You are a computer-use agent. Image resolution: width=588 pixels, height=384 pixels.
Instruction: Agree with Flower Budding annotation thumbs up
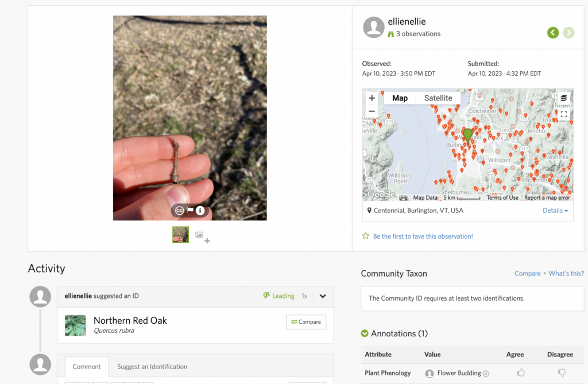[521, 373]
